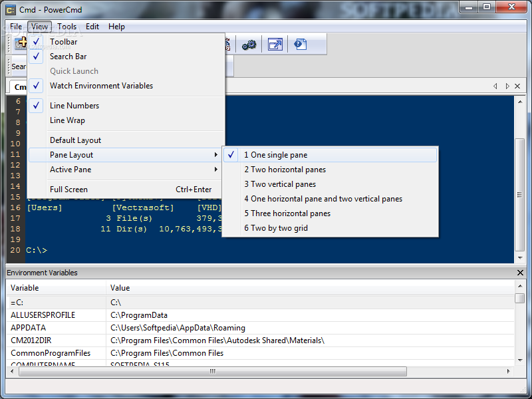
Task: Select the =C: variable row
Action: [x=260, y=303]
